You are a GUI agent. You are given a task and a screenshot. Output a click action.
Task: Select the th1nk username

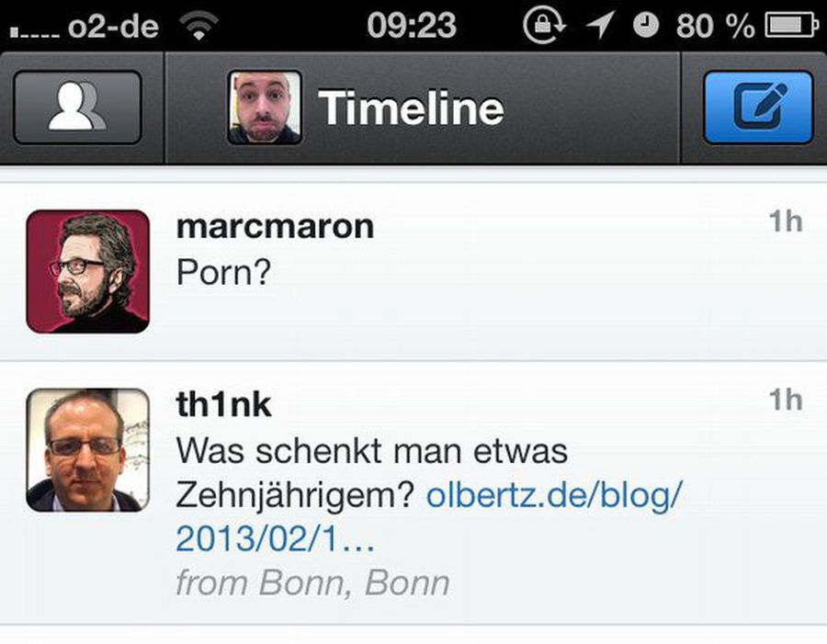[223, 404]
